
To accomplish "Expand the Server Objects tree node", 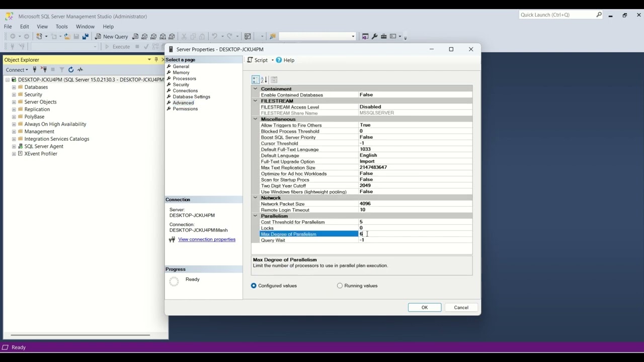I will [x=14, y=102].
